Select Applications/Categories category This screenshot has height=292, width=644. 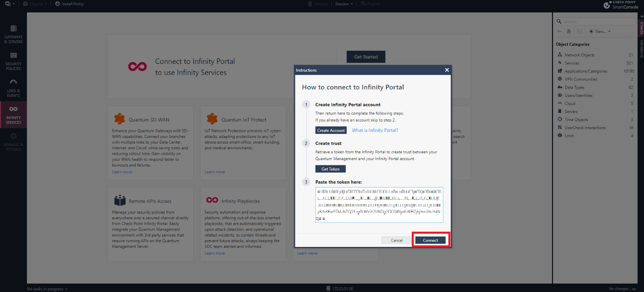[x=595, y=71]
